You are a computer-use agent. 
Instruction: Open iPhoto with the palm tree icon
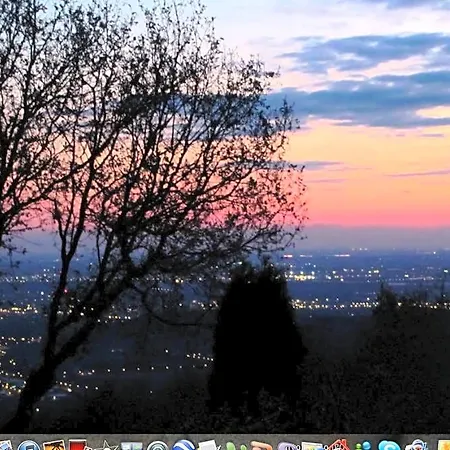point(54,445)
